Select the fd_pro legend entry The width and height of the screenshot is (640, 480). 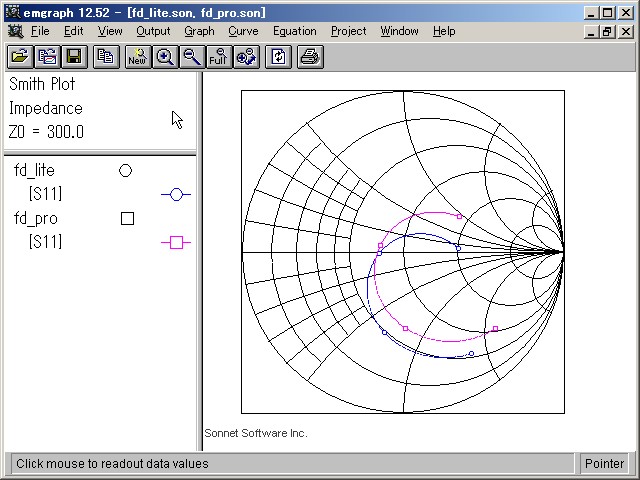click(36, 218)
